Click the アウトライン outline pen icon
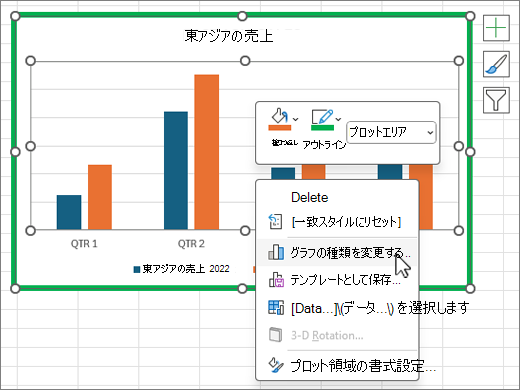This screenshot has width=520, height=390. pyautogui.click(x=322, y=116)
